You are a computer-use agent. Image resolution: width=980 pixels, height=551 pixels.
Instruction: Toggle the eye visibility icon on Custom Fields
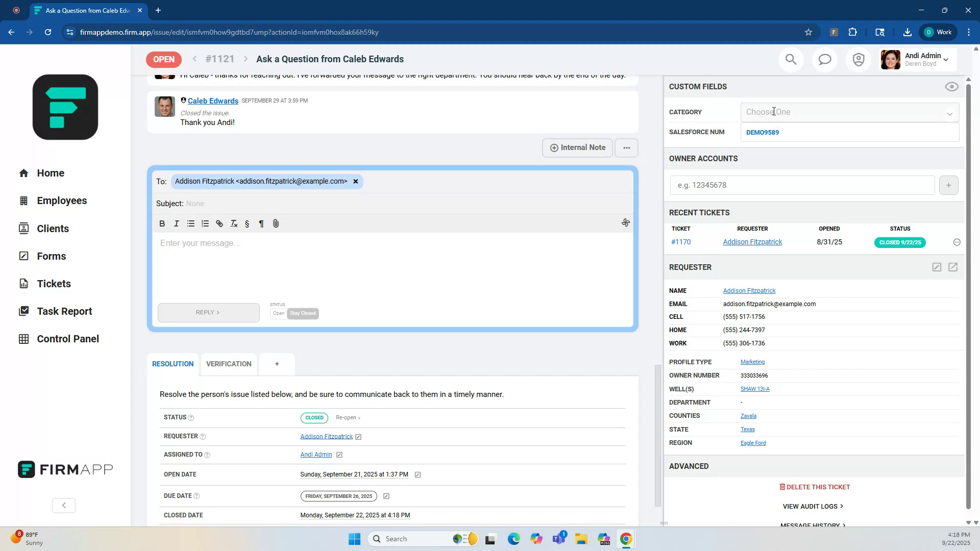pyautogui.click(x=951, y=87)
